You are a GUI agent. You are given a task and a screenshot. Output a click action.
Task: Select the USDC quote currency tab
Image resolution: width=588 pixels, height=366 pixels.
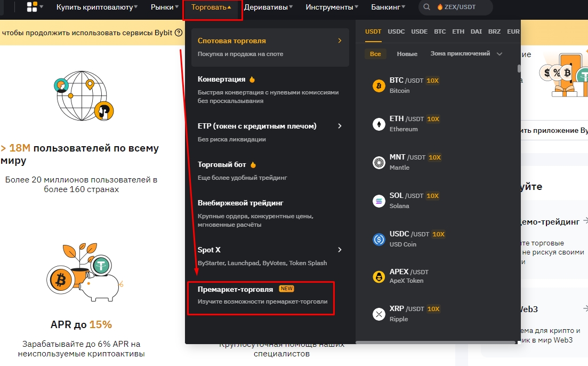396,31
